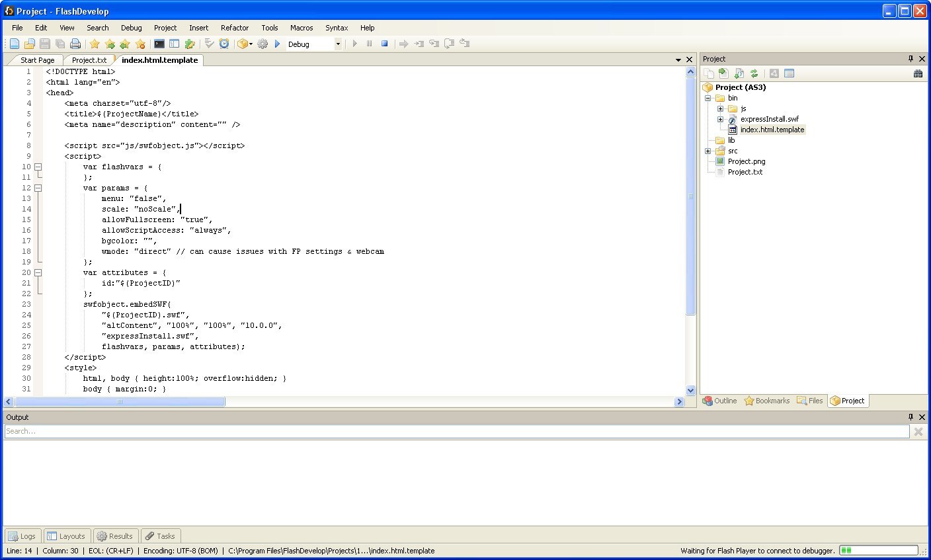Expand the src folder node

(x=708, y=151)
